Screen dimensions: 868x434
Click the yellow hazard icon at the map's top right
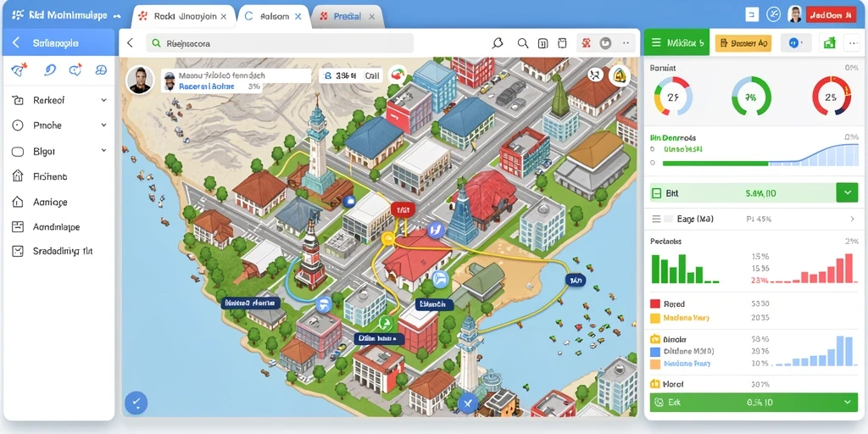(620, 76)
